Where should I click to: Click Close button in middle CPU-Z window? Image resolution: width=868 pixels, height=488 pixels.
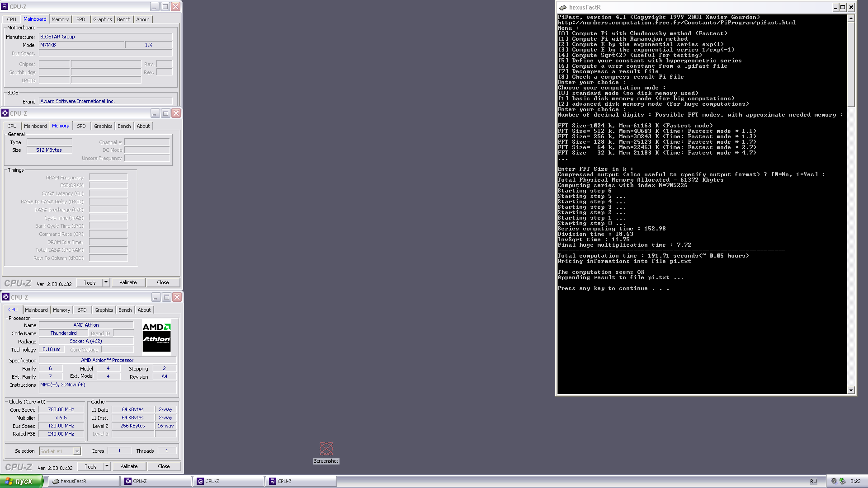pyautogui.click(x=163, y=282)
